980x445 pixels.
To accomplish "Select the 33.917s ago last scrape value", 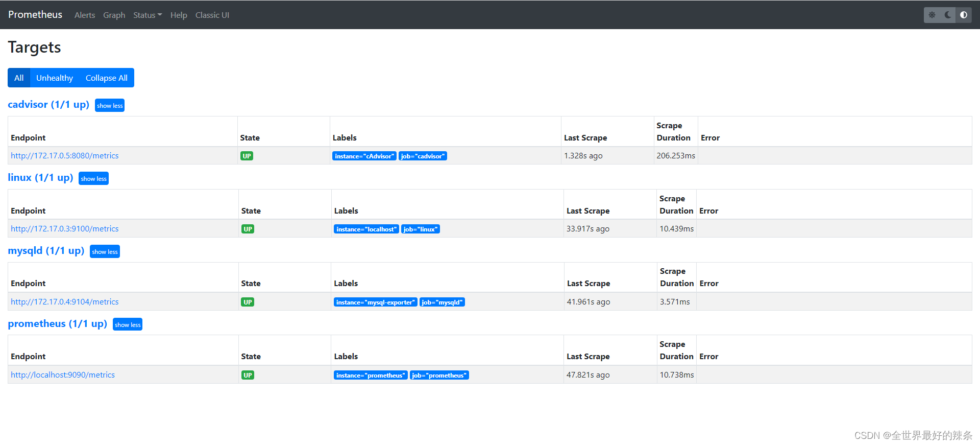I will point(588,229).
